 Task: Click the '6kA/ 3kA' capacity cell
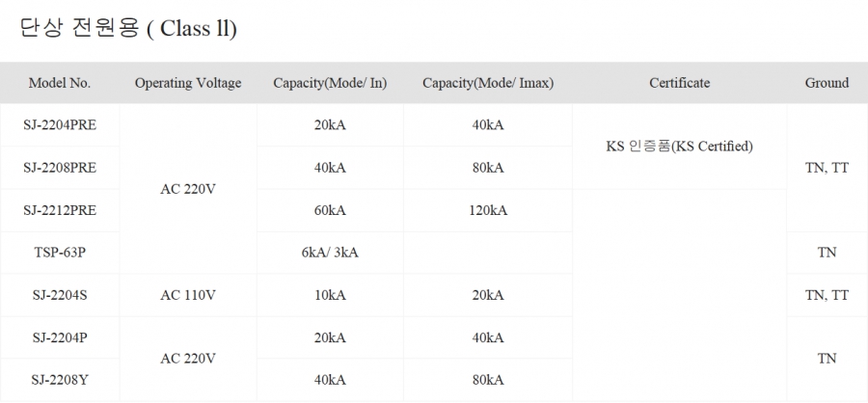tap(330, 253)
